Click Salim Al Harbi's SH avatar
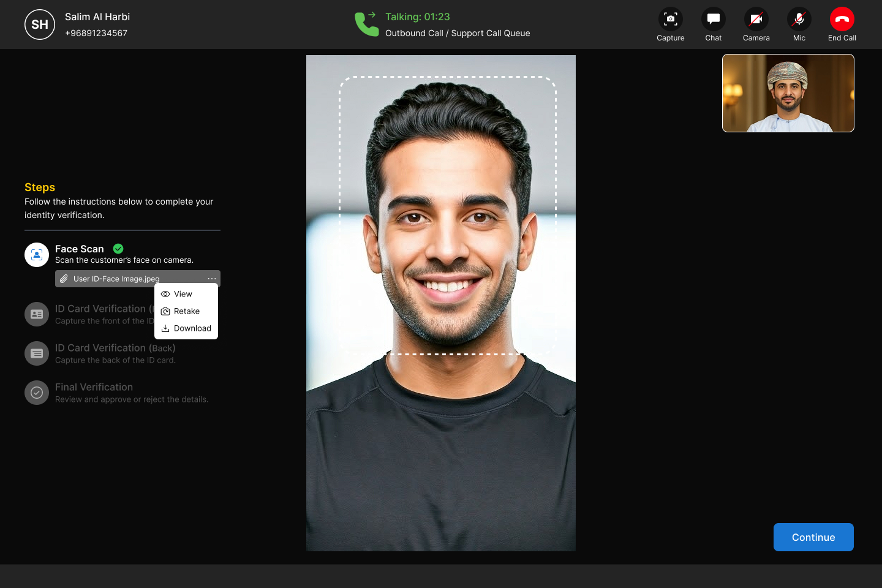 (39, 24)
